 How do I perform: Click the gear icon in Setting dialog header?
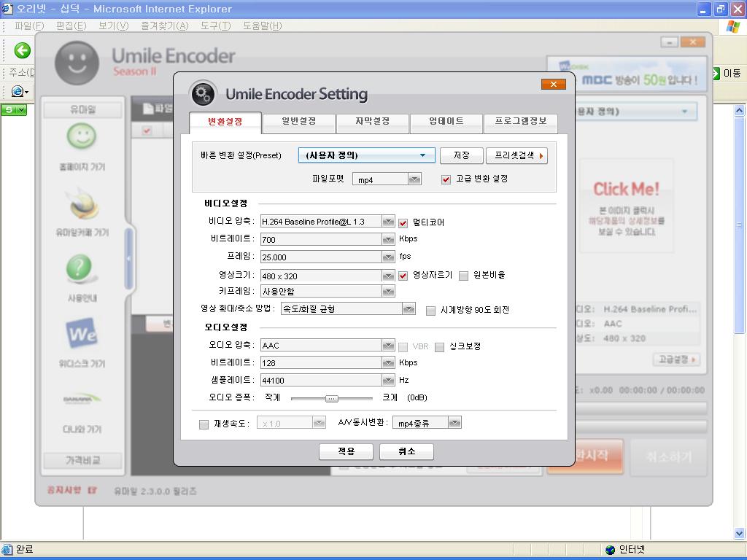204,93
